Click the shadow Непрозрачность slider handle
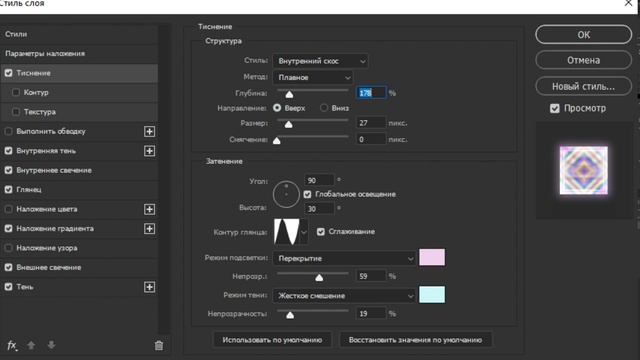Screen dimensions: 640x360 point(290,315)
